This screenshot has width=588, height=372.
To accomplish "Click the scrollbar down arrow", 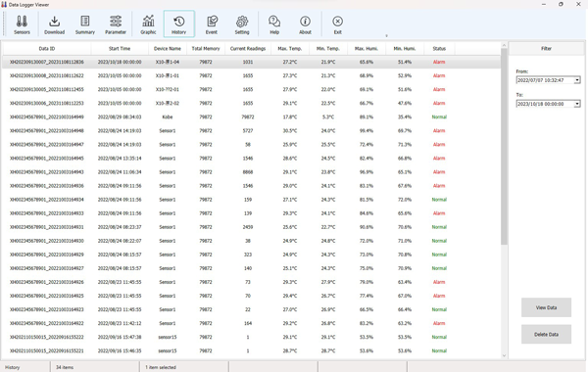I will point(504,355).
